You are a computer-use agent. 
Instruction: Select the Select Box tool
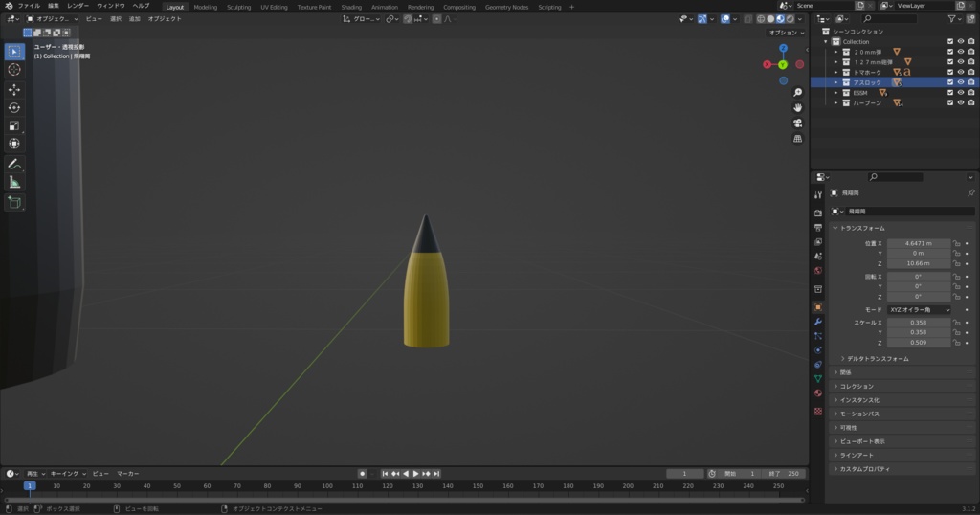pyautogui.click(x=14, y=52)
